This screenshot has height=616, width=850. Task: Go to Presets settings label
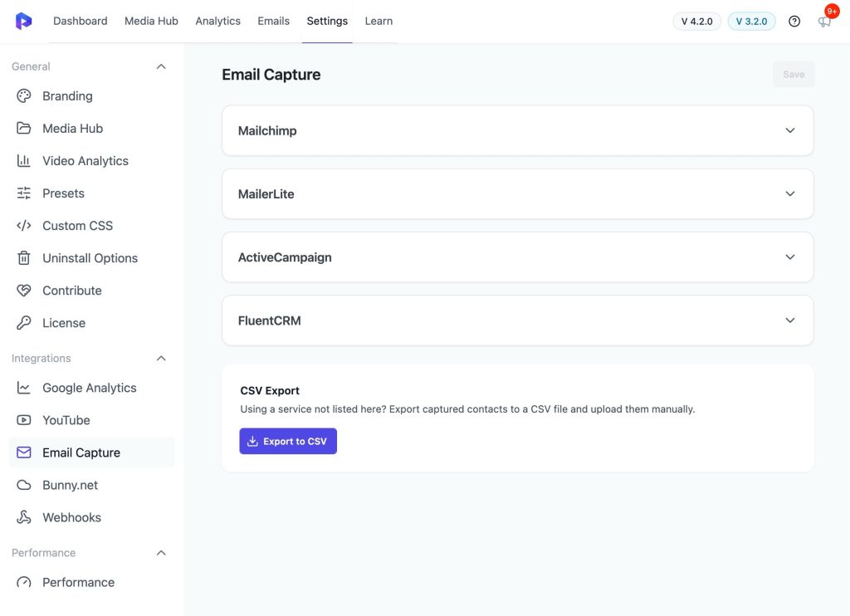(x=63, y=193)
